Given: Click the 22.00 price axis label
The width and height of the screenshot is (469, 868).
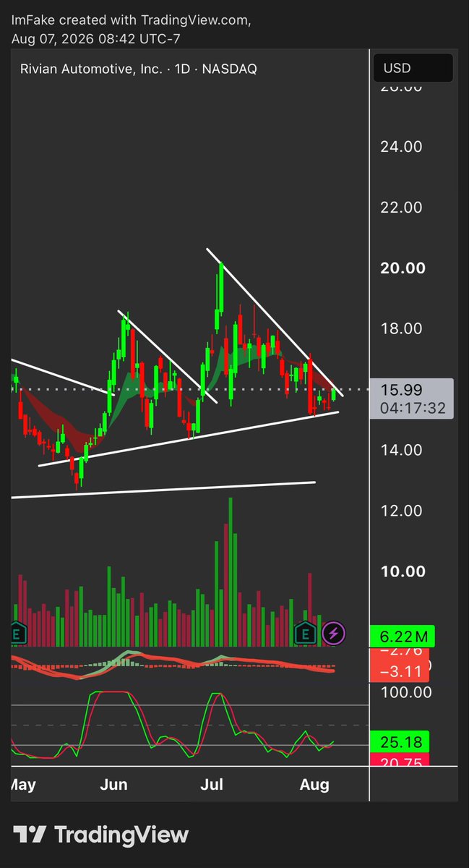Looking at the screenshot, I should (x=403, y=208).
